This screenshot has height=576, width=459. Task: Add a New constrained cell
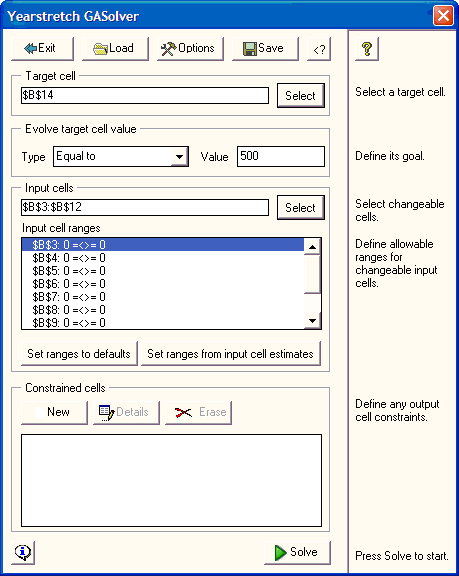[54, 413]
